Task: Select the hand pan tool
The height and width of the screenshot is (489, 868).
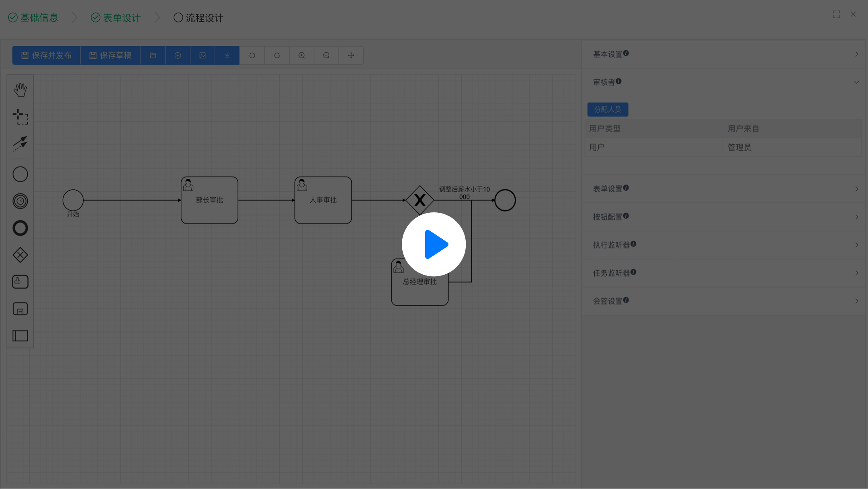Action: coord(20,90)
